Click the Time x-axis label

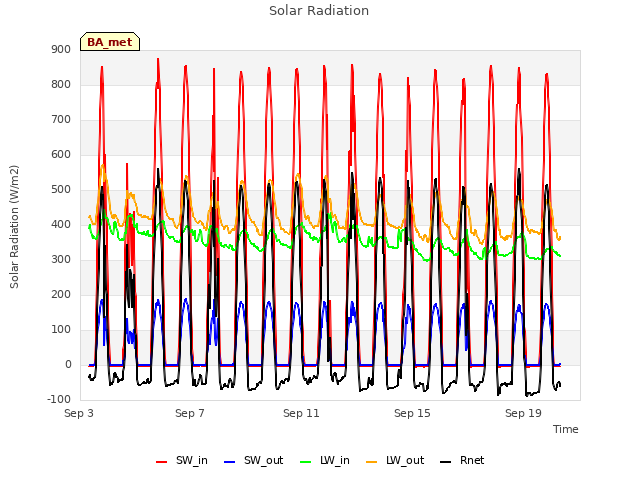[x=566, y=429]
